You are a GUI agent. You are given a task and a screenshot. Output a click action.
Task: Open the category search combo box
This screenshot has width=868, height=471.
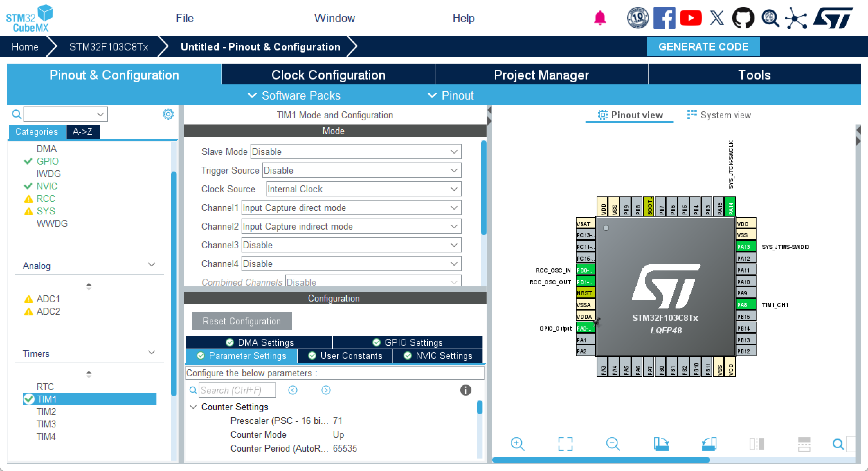coord(66,114)
